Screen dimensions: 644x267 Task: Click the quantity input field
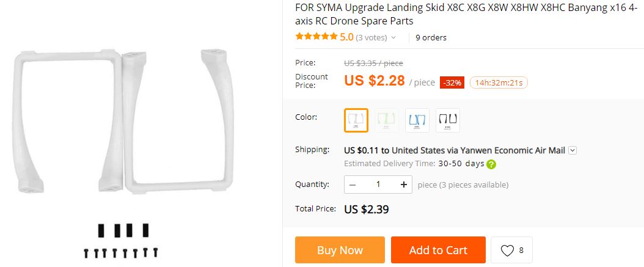coord(378,185)
